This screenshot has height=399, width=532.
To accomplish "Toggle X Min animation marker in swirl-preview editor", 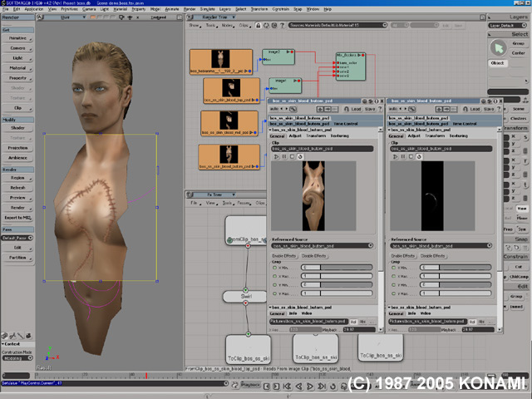I will pyautogui.click(x=274, y=268).
